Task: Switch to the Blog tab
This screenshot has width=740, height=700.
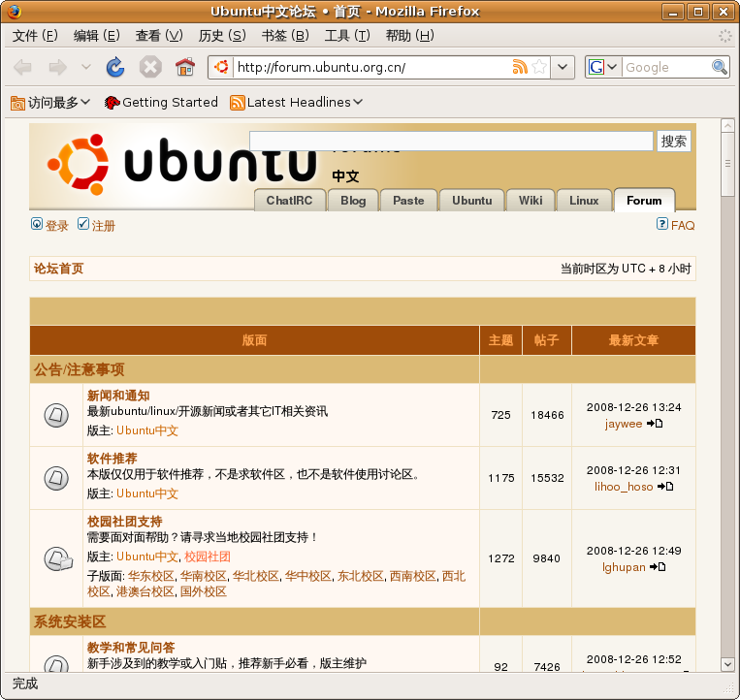Action: click(353, 201)
